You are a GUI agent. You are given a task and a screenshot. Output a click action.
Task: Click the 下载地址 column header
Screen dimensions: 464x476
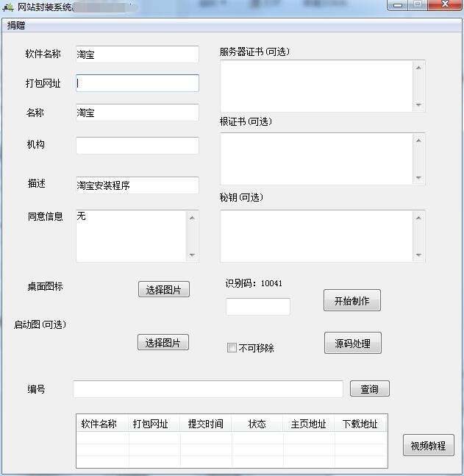360,424
